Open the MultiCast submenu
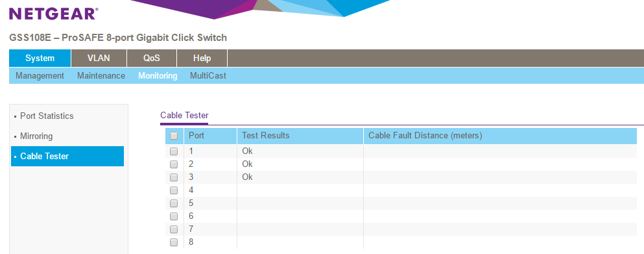The image size is (644, 254). coord(208,76)
